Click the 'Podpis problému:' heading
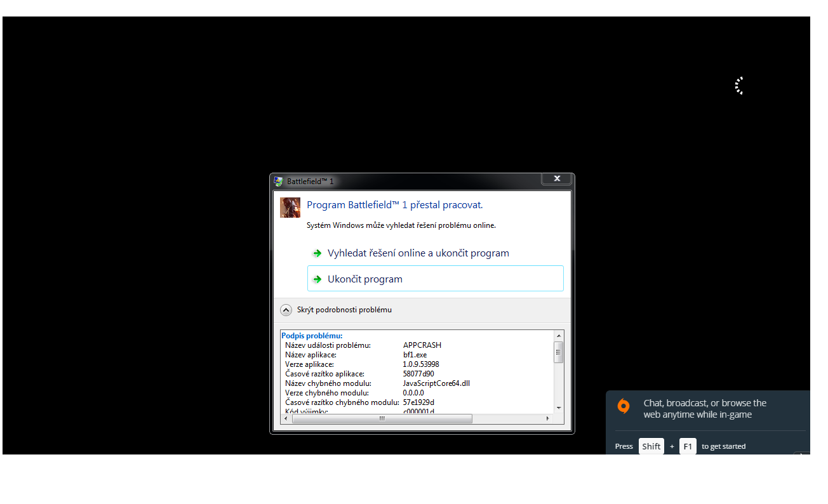Image resolution: width=828 pixels, height=504 pixels. point(312,336)
